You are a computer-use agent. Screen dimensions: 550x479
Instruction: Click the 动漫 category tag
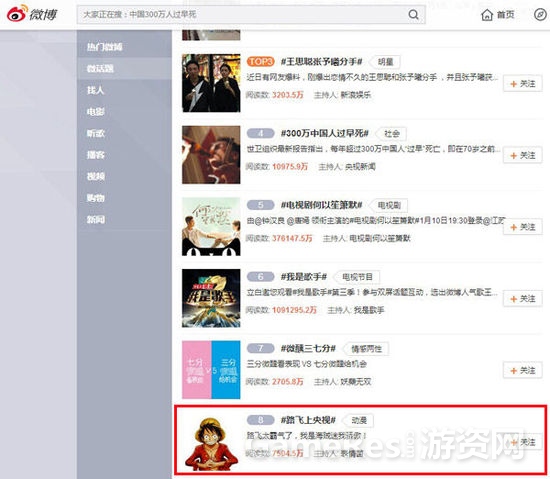[359, 420]
